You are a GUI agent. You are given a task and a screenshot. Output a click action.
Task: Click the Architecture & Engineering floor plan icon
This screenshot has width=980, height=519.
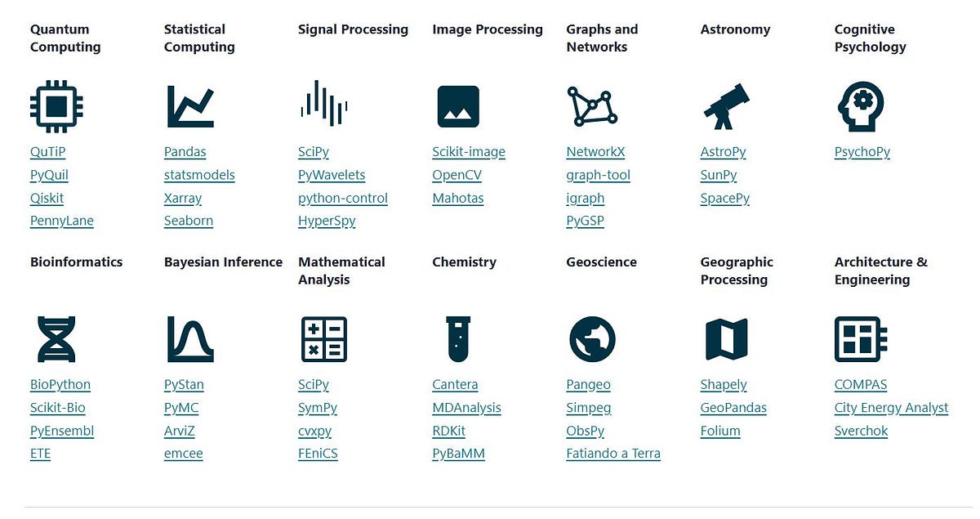pos(861,339)
